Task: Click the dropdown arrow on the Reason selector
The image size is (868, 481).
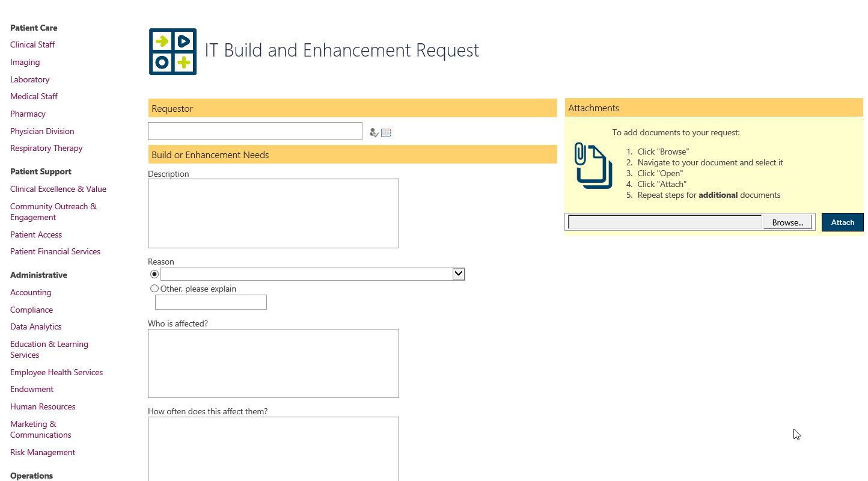Action: pyautogui.click(x=459, y=274)
